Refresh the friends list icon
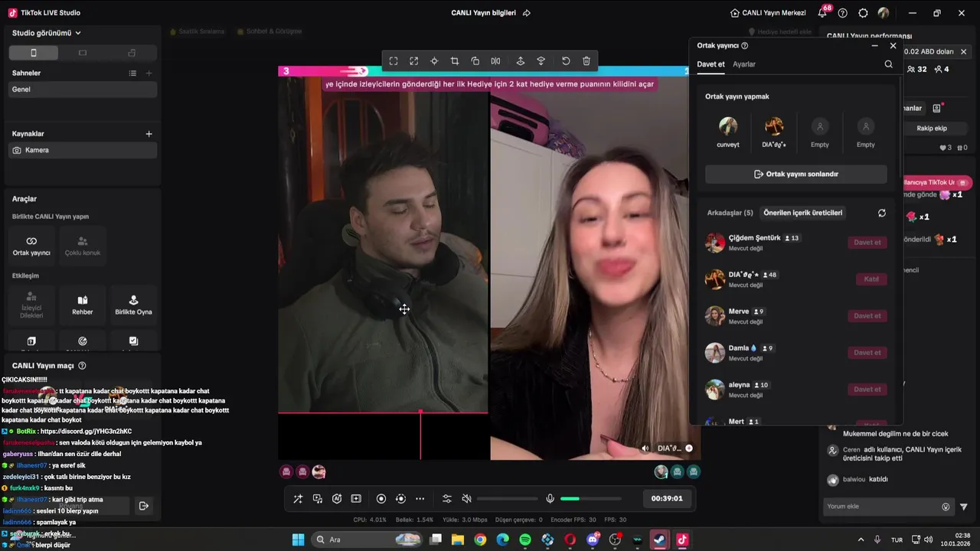This screenshot has width=980, height=551. pos(882,213)
